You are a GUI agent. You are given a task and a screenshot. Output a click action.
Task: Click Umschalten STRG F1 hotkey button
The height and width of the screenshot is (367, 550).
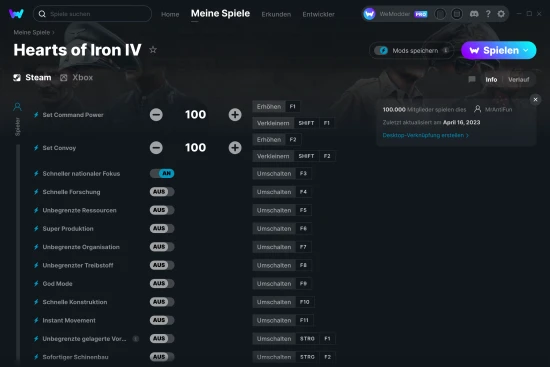coord(294,339)
